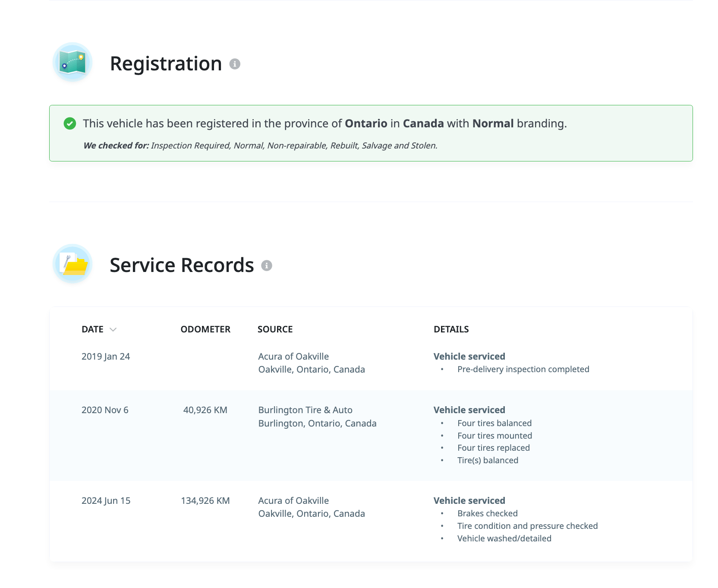
Task: Toggle date sort order chevron
Action: click(x=113, y=329)
